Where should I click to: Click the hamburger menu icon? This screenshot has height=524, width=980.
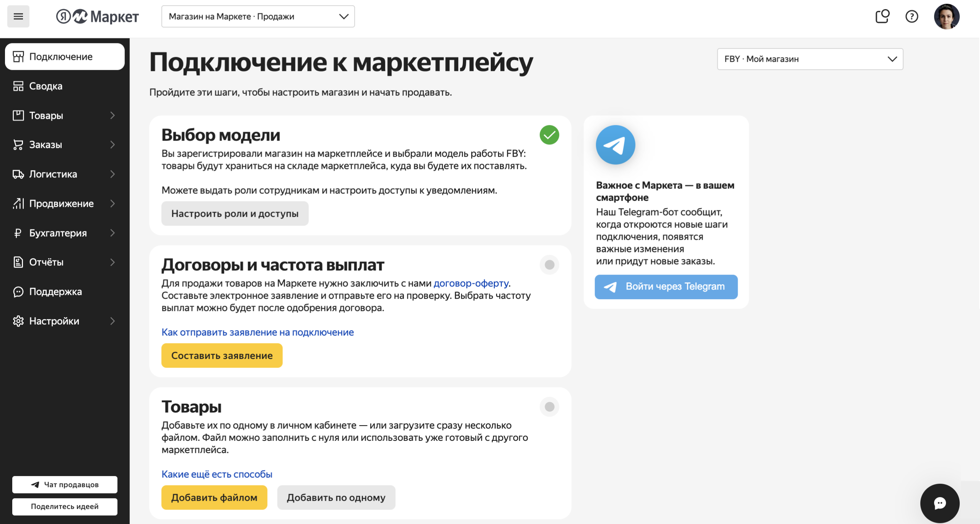click(x=18, y=16)
